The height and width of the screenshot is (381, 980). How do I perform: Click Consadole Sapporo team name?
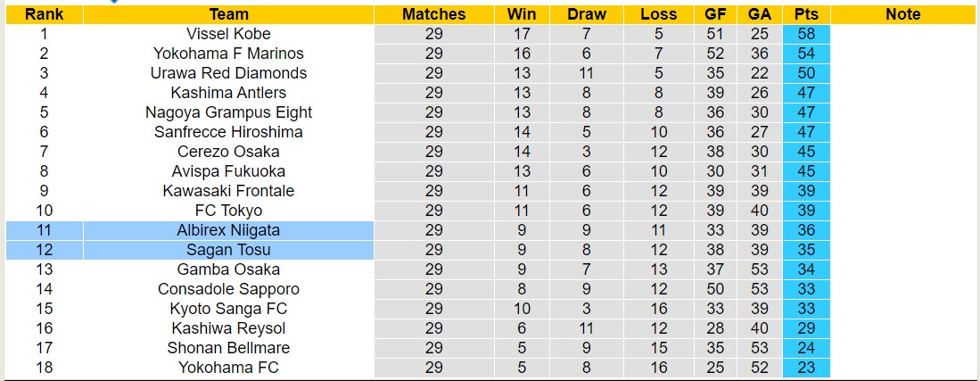229,289
